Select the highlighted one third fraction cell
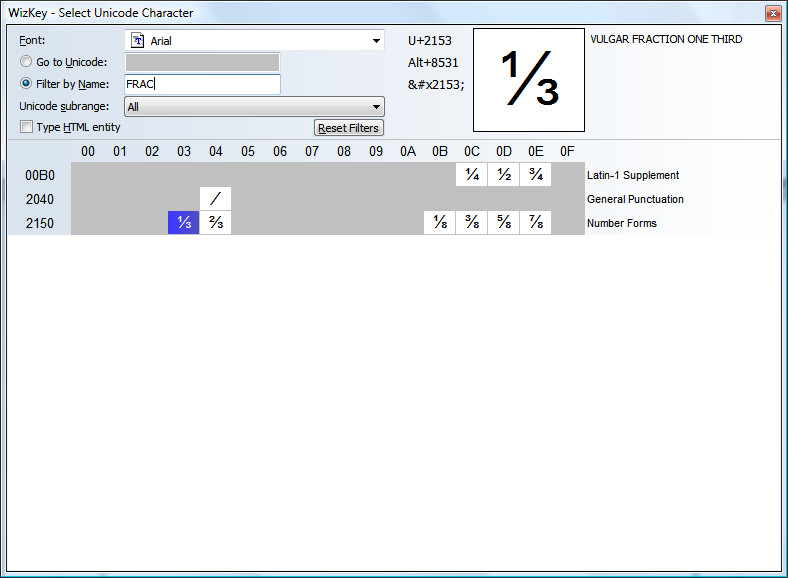The image size is (788, 578). pyautogui.click(x=183, y=222)
